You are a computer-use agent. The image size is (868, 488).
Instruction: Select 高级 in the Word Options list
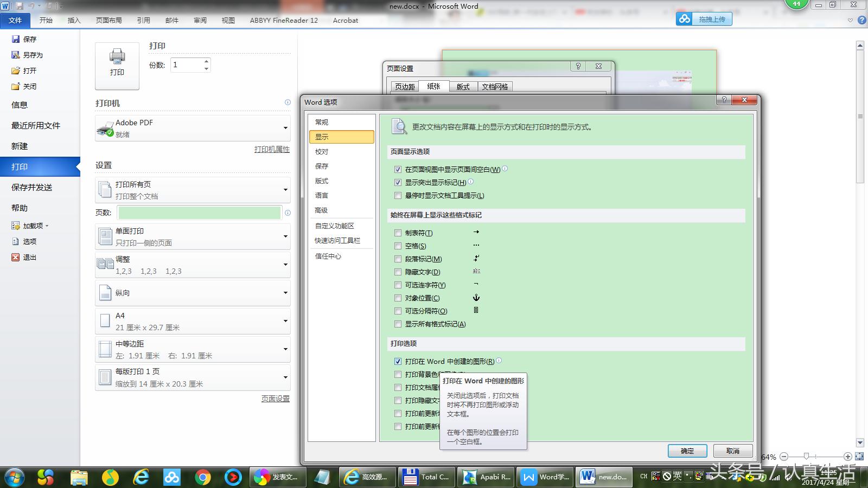322,210
